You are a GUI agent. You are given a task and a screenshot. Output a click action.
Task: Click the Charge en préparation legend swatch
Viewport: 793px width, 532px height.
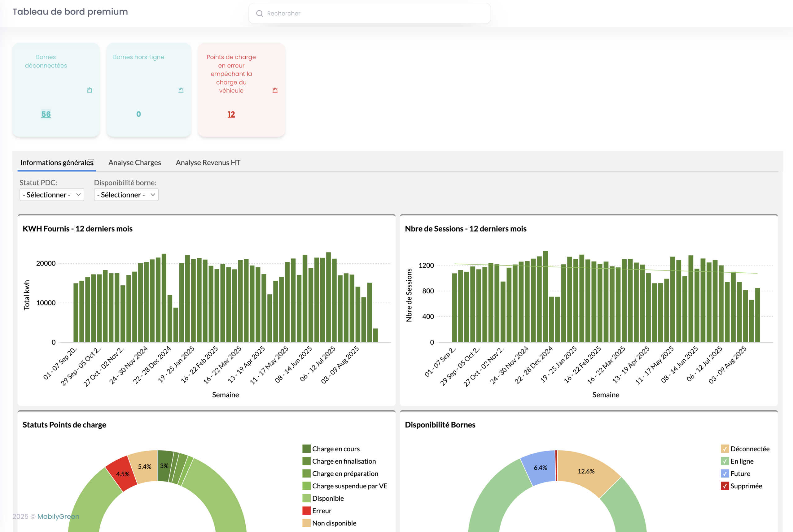click(306, 474)
